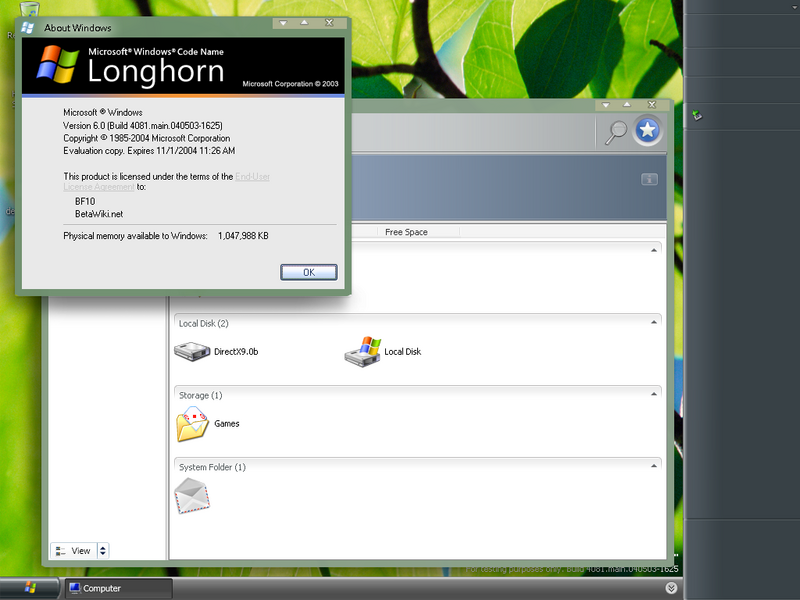The height and width of the screenshot is (600, 800).
Task: Click the physical memory value 1,047,988 KB
Action: [243, 236]
